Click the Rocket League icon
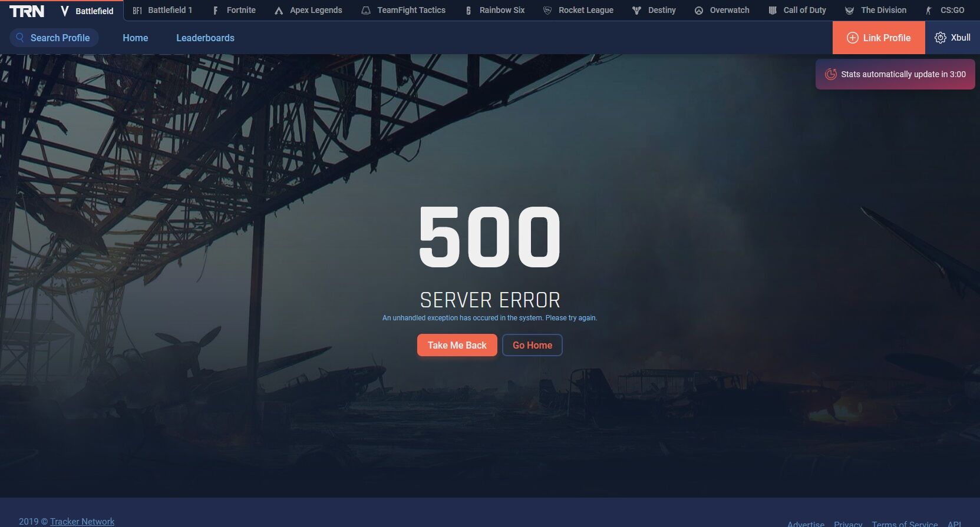This screenshot has height=527, width=980. pos(547,11)
